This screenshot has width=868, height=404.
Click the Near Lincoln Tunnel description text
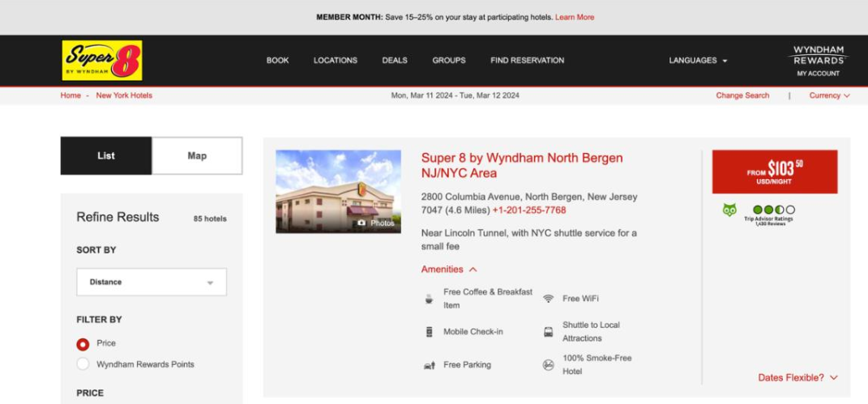(528, 240)
